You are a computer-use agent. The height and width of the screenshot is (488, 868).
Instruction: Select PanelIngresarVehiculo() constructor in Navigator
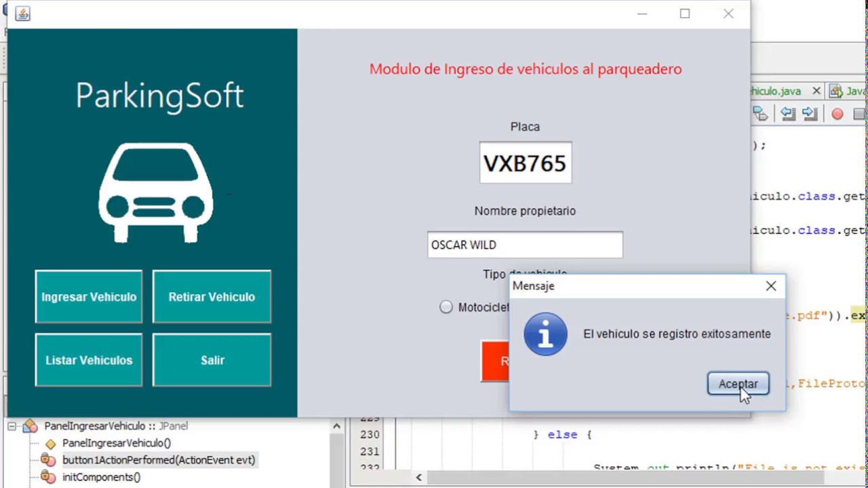pyautogui.click(x=117, y=443)
